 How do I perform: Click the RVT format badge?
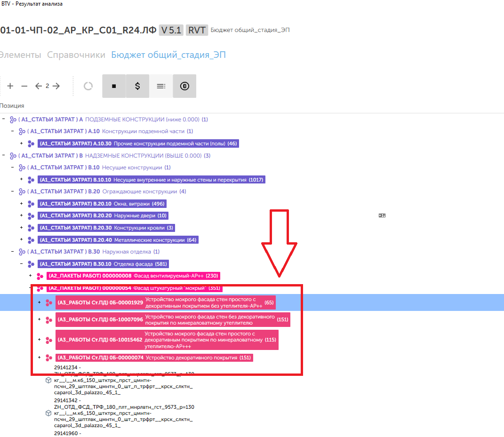197,30
